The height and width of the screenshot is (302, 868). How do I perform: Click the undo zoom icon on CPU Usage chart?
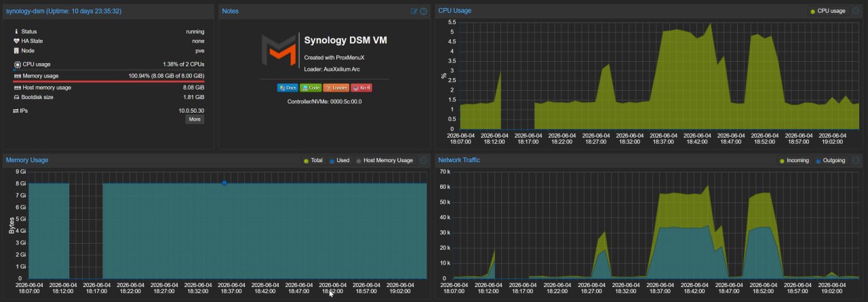[x=855, y=11]
